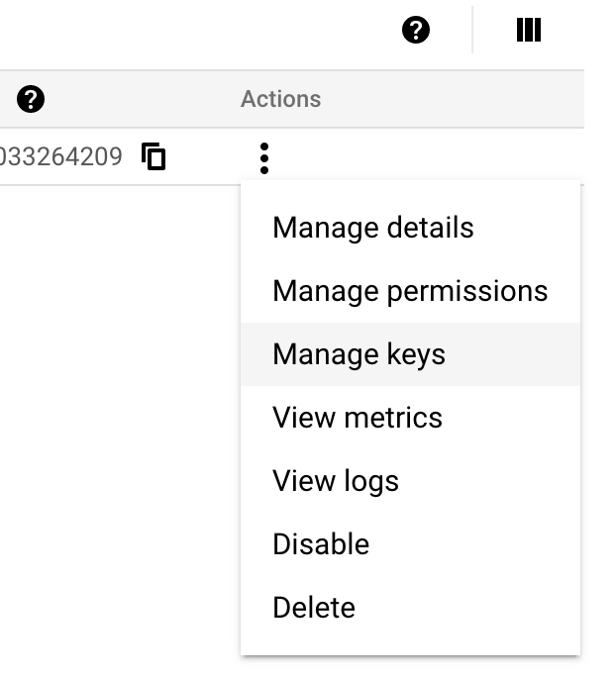The width and height of the screenshot is (616, 679).
Task: Click the Actions column header
Action: click(x=280, y=99)
